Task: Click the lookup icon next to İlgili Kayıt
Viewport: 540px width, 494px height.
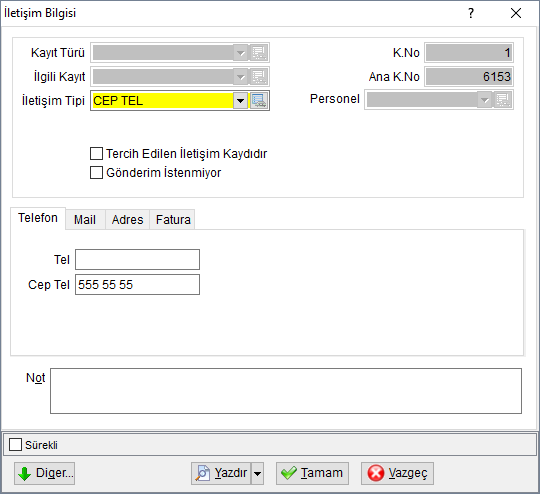Action: (x=259, y=77)
